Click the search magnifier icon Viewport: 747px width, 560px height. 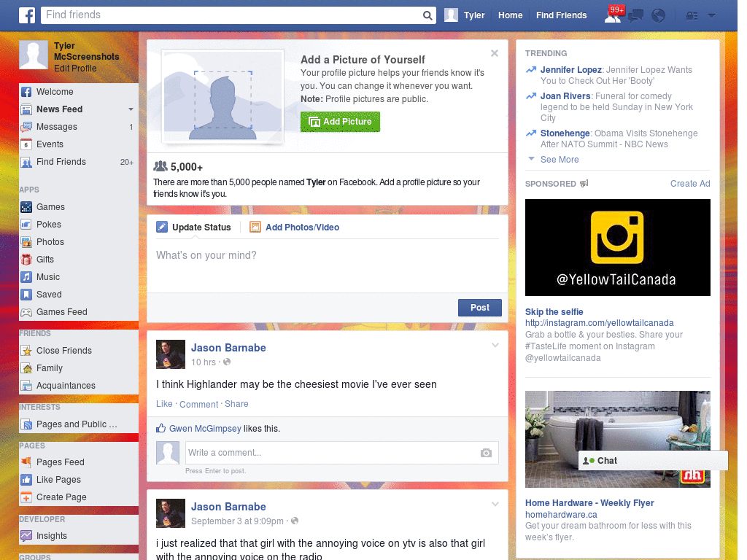[x=427, y=15]
